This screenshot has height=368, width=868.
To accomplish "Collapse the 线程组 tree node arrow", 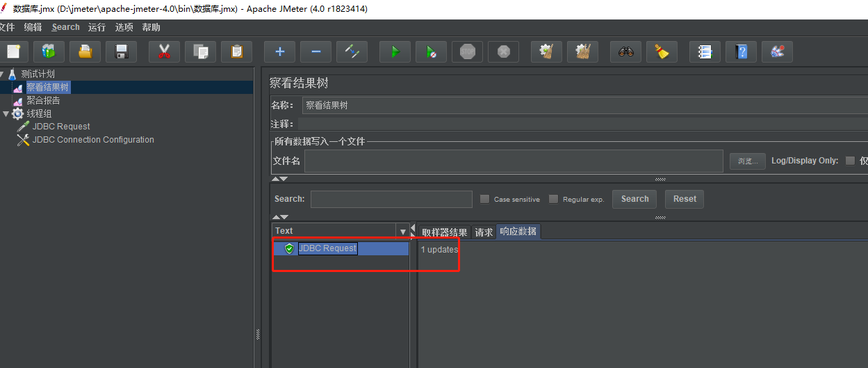I will tap(6, 114).
